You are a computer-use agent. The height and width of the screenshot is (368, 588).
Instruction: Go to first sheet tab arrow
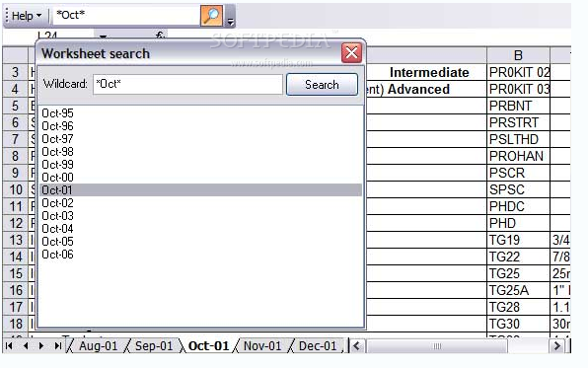coord(10,346)
